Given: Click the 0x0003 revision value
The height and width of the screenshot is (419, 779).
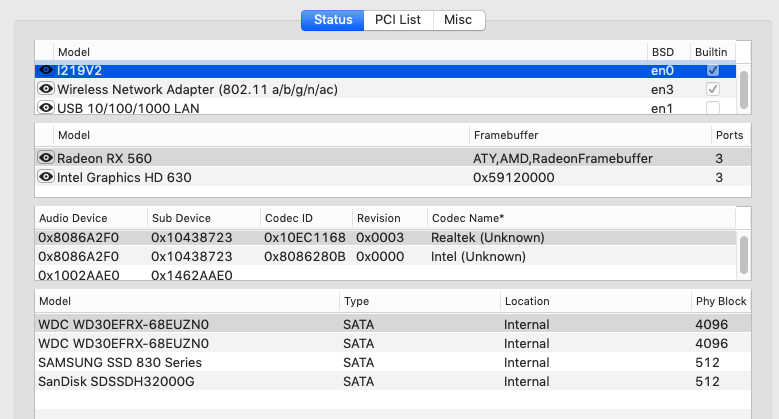Looking at the screenshot, I should point(380,238).
